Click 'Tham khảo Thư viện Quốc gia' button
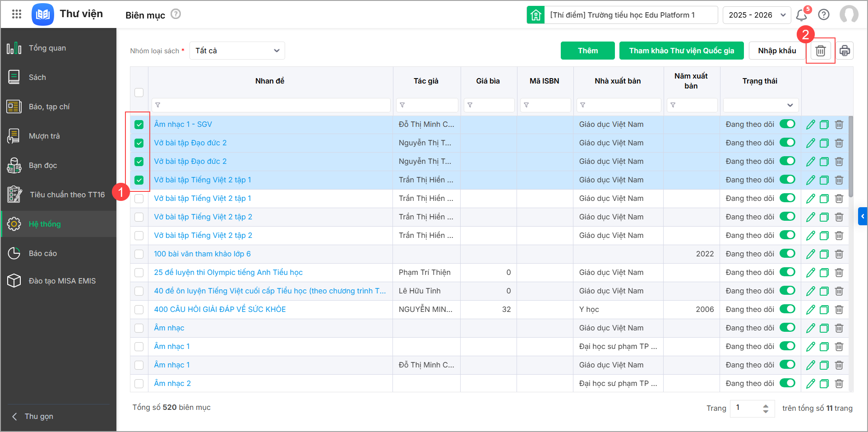The width and height of the screenshot is (868, 432). pos(681,51)
